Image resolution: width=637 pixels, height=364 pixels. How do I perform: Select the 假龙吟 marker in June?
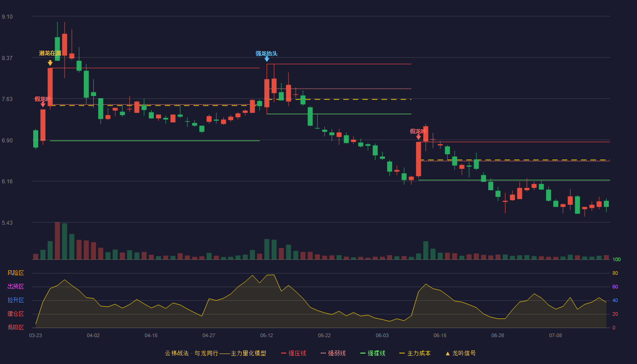pyautogui.click(x=419, y=137)
